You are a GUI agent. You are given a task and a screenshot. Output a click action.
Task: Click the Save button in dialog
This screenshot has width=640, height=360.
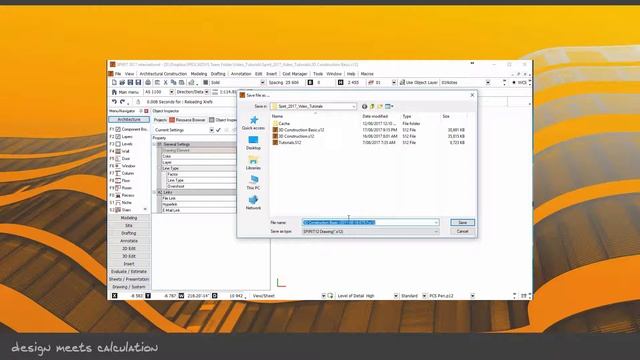tap(462, 222)
